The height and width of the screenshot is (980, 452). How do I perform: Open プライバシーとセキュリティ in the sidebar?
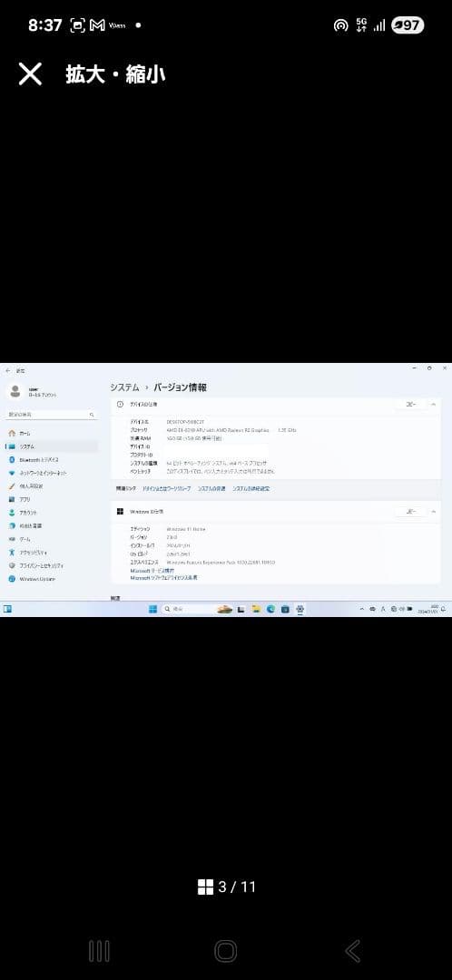(51, 565)
